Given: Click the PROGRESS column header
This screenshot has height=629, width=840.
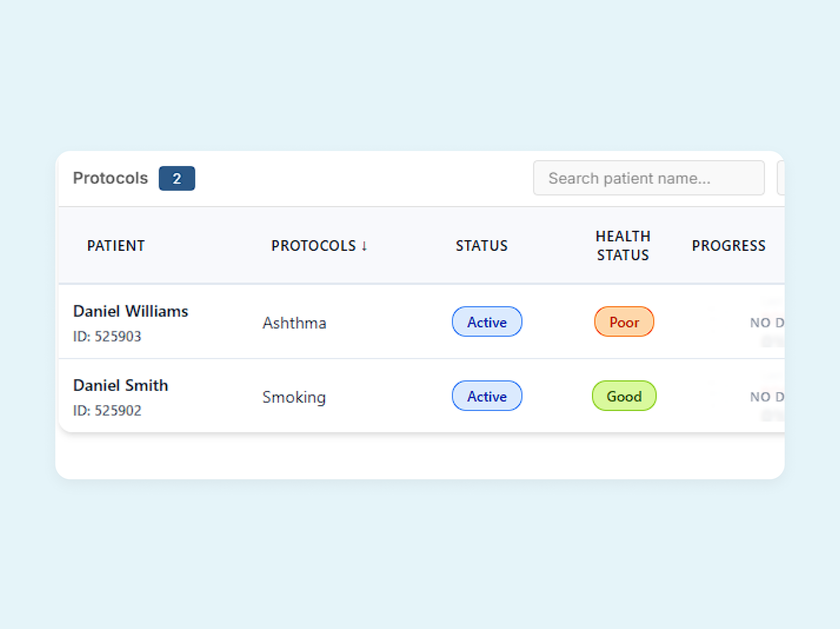Looking at the screenshot, I should click(x=728, y=246).
